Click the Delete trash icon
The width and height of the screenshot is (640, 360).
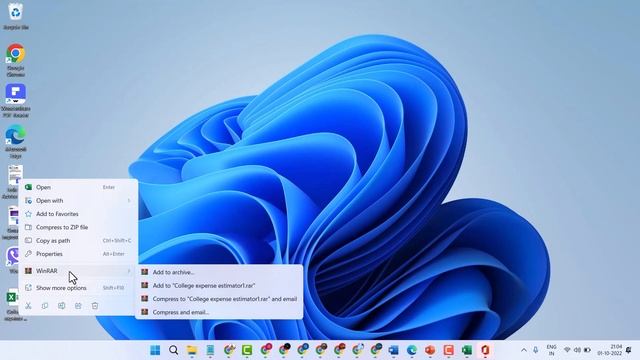95,306
